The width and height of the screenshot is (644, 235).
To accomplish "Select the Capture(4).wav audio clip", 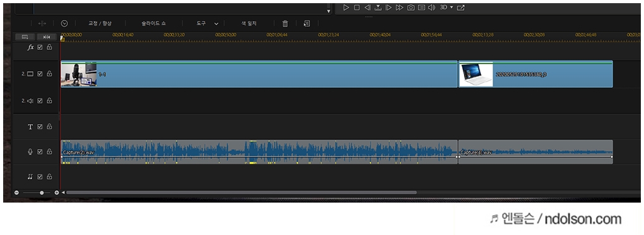I will point(536,152).
